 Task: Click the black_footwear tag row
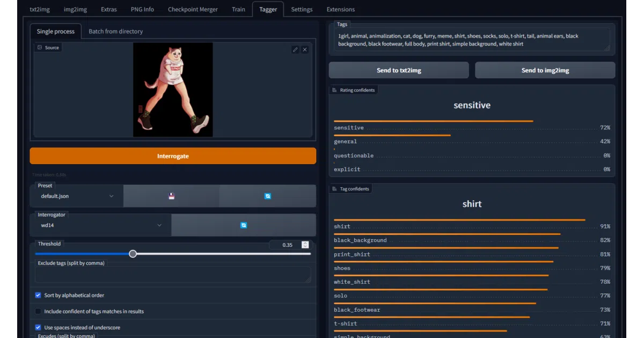coord(472,307)
